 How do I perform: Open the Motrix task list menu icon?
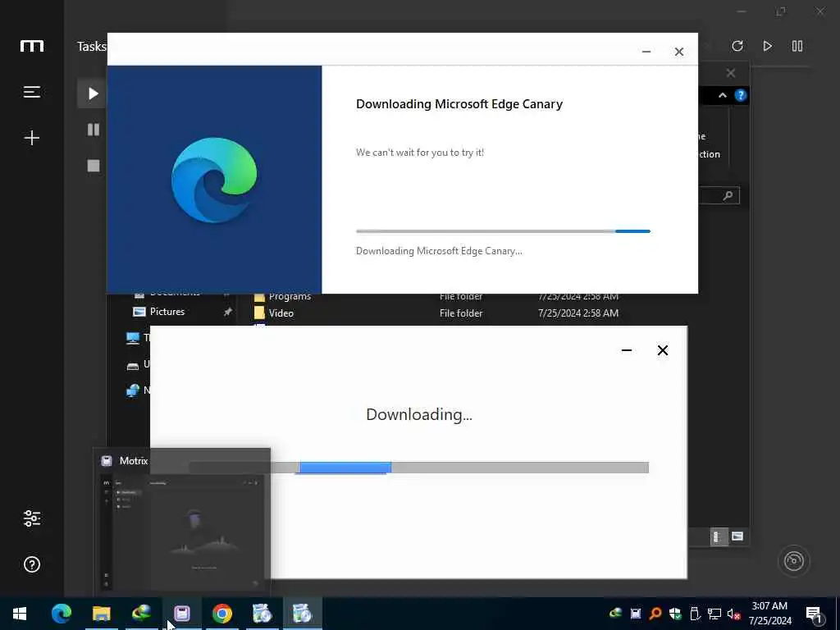(x=32, y=92)
